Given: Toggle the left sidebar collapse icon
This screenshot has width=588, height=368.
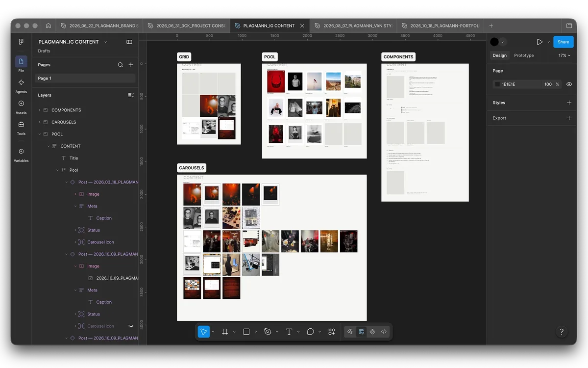Looking at the screenshot, I should [x=129, y=42].
